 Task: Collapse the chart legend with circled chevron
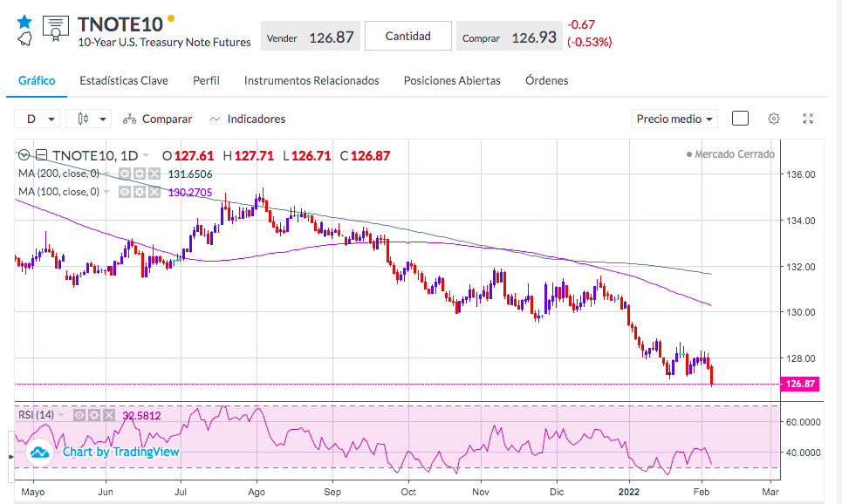pyautogui.click(x=24, y=156)
